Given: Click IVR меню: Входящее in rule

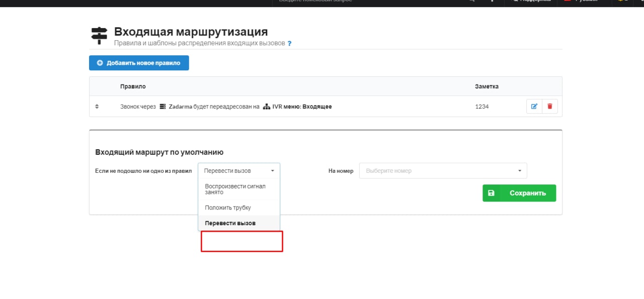Looking at the screenshot, I should point(302,107).
